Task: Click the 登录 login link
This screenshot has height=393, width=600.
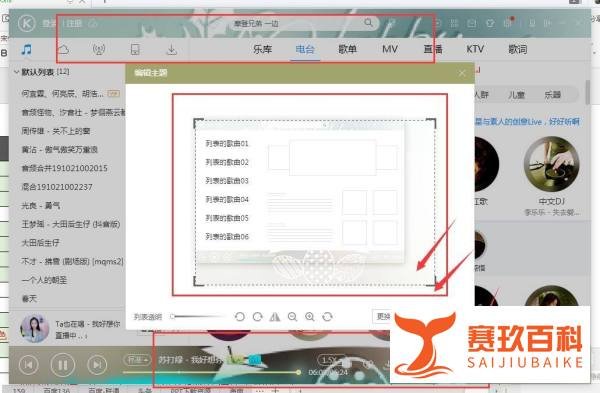Action: pos(49,23)
